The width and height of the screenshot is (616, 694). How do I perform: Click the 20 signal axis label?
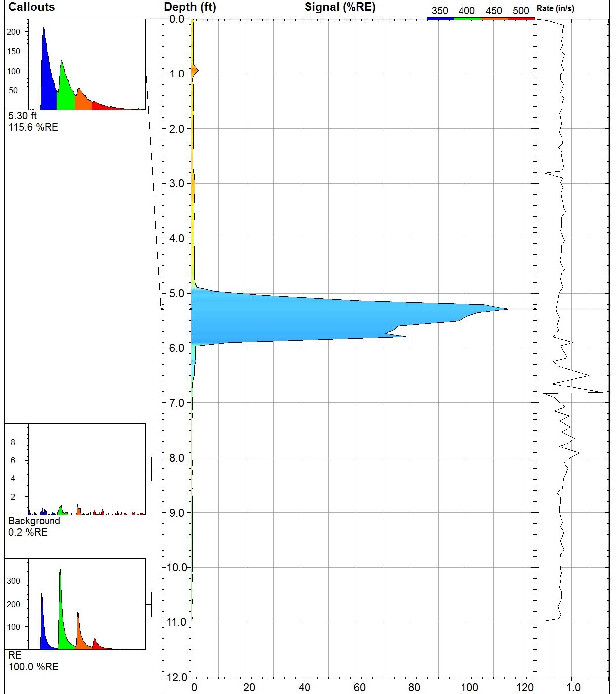[249, 688]
